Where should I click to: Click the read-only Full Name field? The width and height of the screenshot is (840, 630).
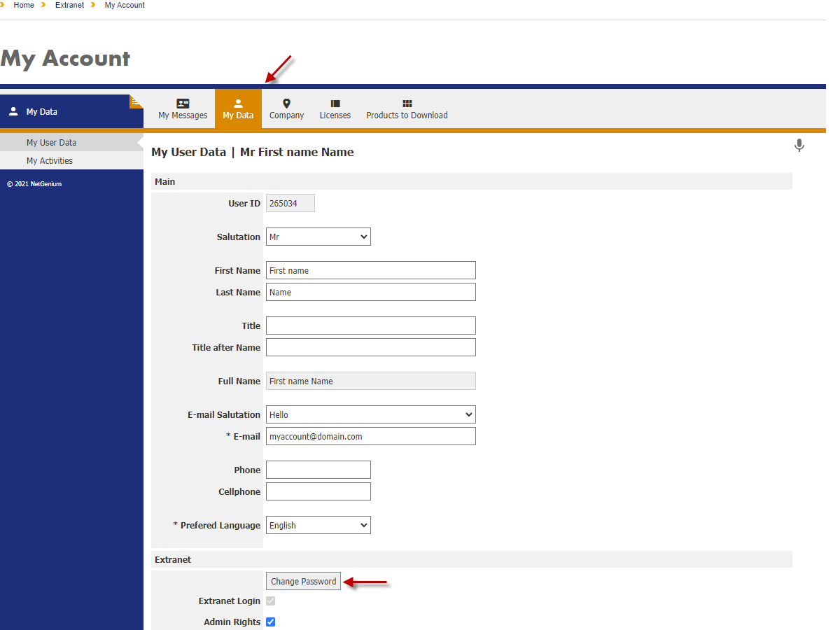click(371, 381)
